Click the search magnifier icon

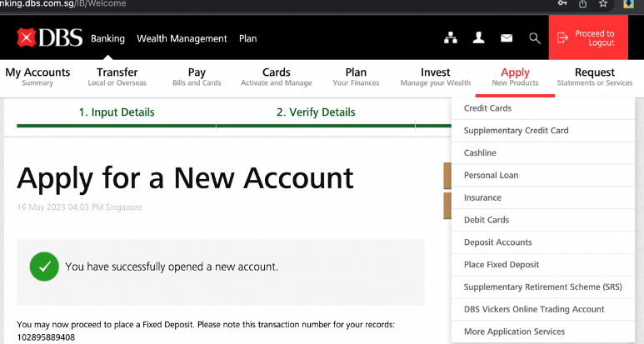[x=535, y=38]
